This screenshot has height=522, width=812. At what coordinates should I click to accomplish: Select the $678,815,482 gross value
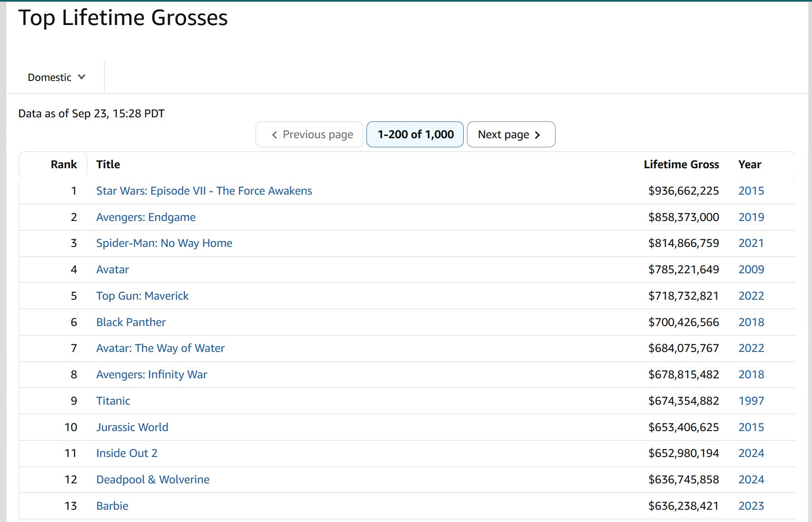[683, 375]
